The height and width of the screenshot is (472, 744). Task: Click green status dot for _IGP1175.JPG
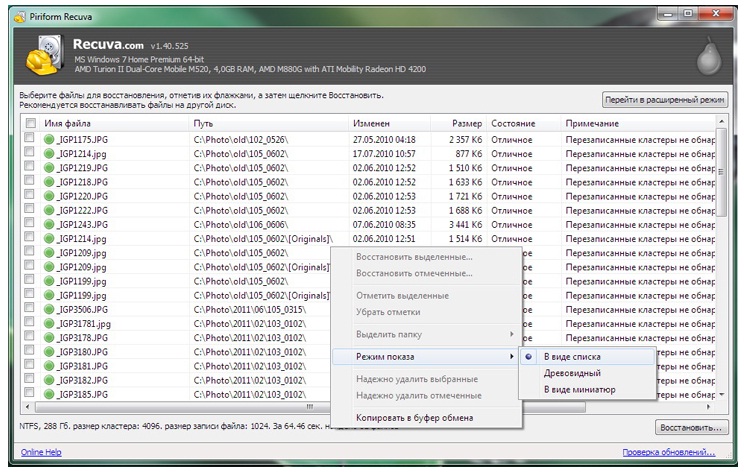click(49, 139)
